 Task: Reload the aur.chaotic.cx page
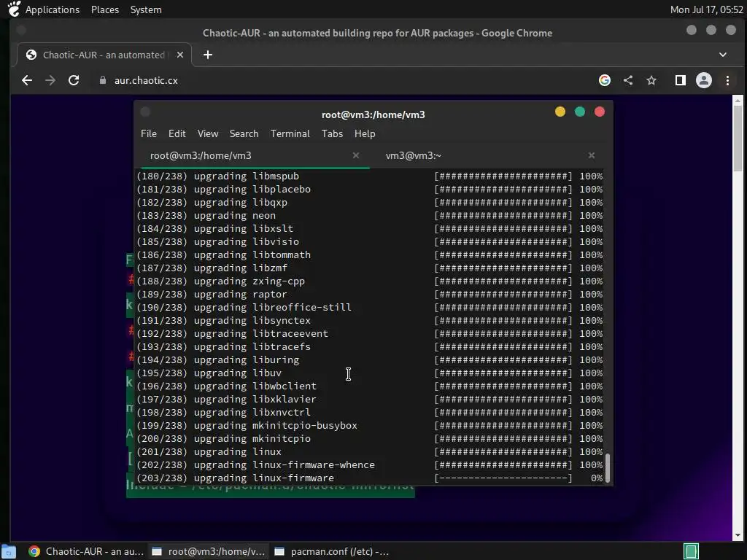[x=74, y=80]
